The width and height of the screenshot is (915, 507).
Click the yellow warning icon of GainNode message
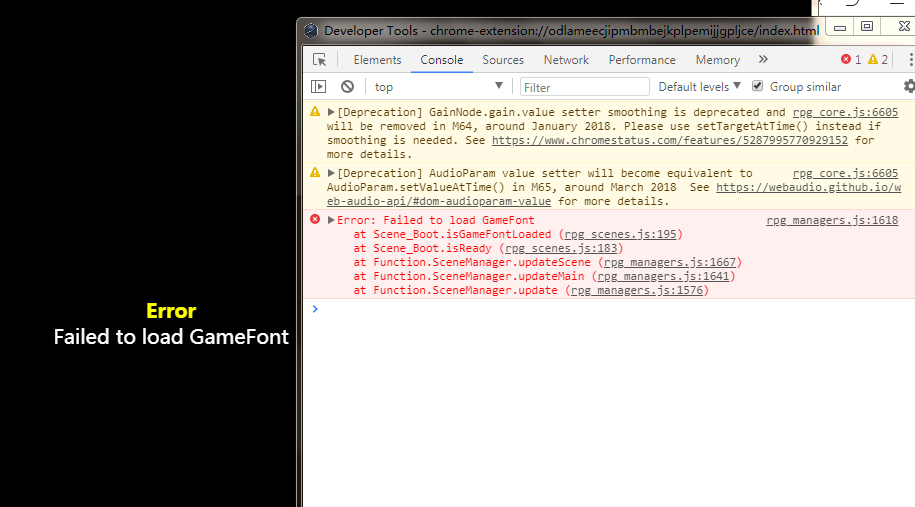315,111
